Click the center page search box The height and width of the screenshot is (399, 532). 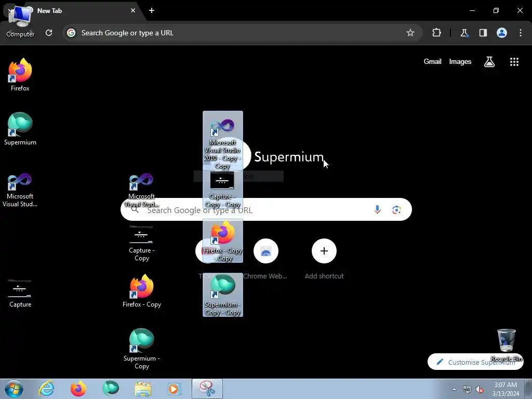(x=266, y=209)
